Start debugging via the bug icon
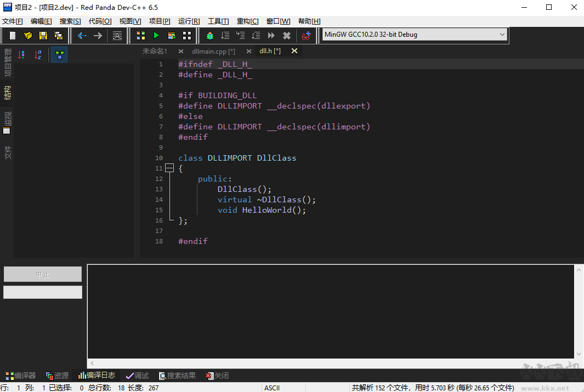Screen dimensions: 584x392 (209, 35)
